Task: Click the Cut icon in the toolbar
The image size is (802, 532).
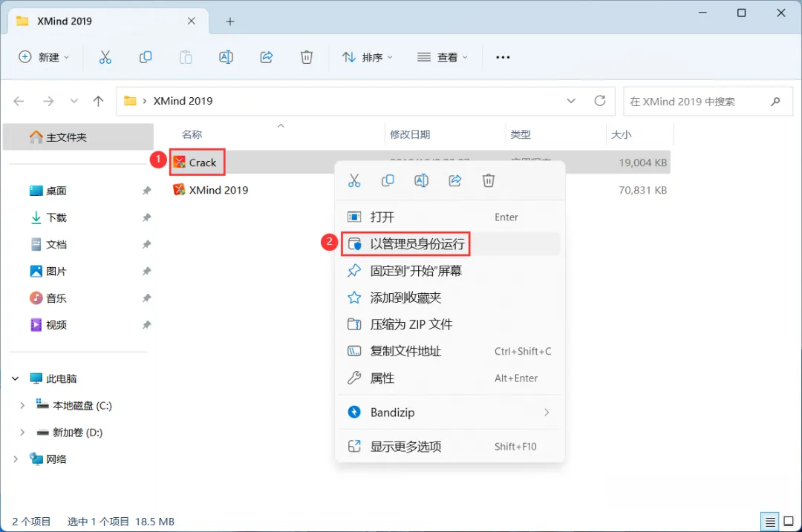Action: pyautogui.click(x=105, y=57)
